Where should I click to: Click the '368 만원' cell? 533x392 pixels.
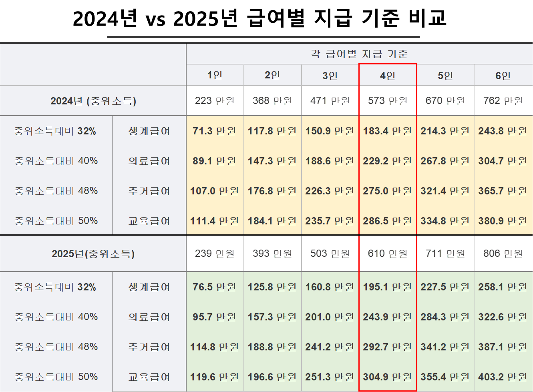pyautogui.click(x=272, y=101)
